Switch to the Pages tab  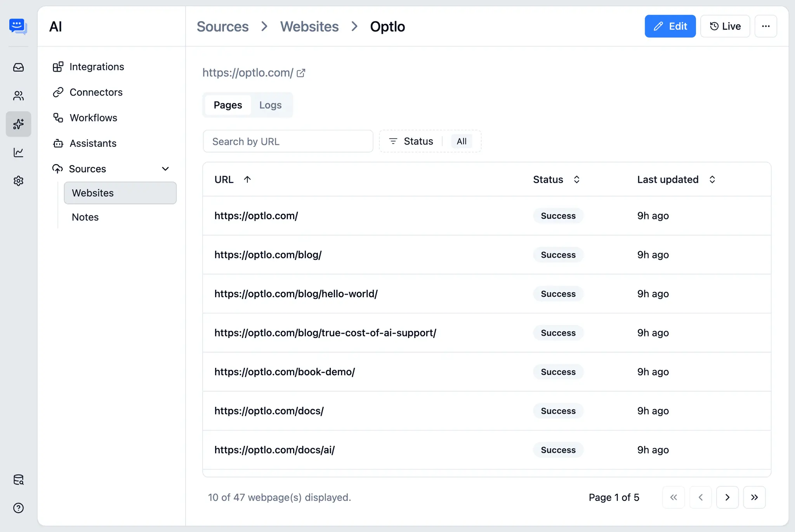pos(228,105)
